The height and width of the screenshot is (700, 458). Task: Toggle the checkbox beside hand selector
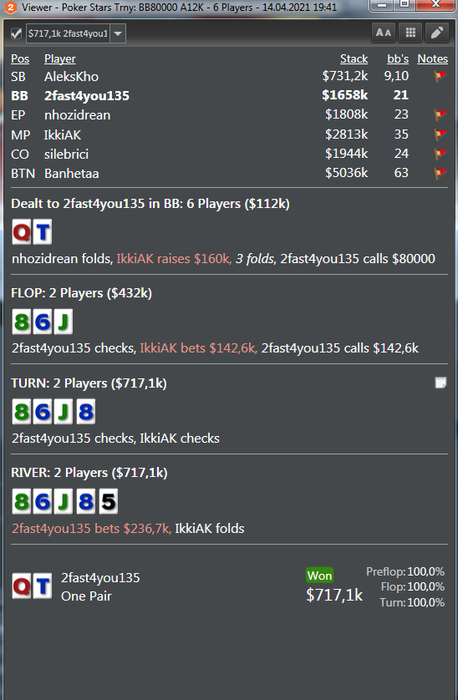[x=17, y=33]
